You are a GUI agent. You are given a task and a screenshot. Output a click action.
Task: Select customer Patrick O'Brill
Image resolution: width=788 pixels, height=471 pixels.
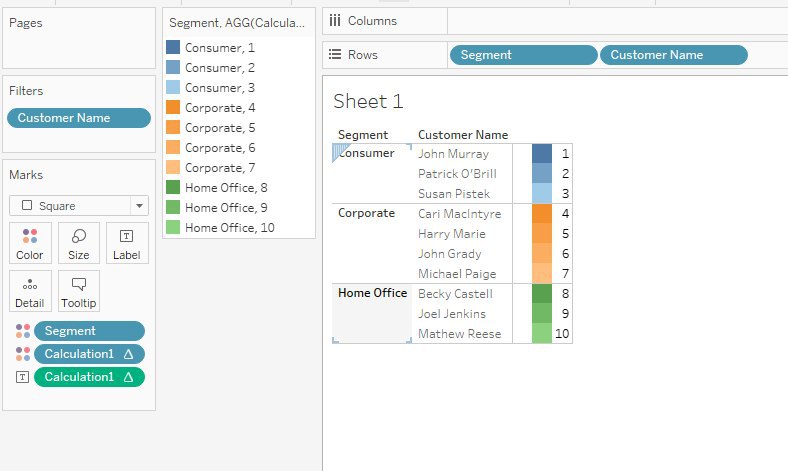click(x=457, y=174)
